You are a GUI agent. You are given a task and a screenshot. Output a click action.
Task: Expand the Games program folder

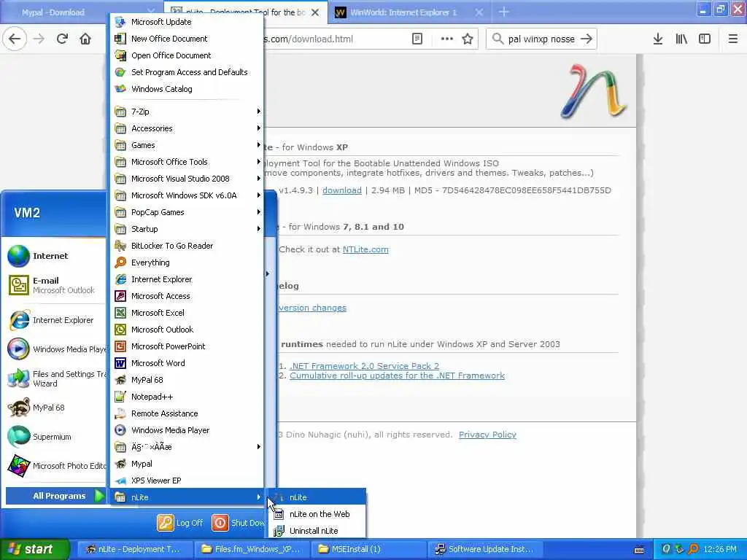pos(187,145)
